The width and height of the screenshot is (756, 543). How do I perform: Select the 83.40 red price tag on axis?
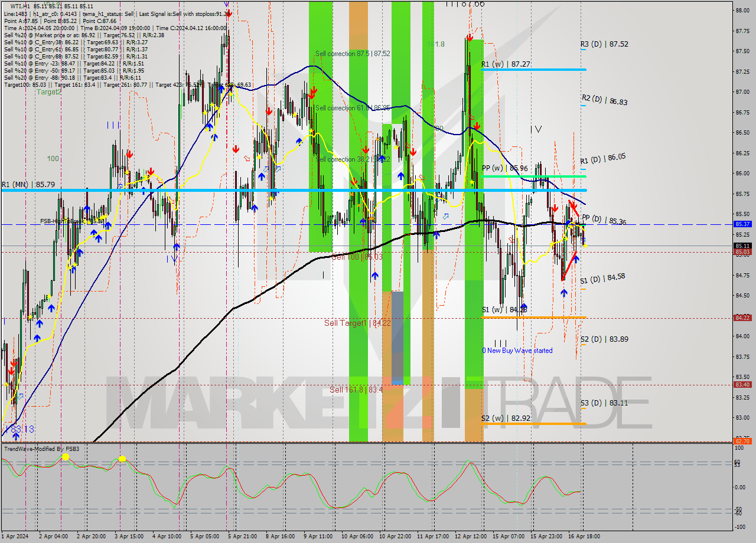[742, 384]
